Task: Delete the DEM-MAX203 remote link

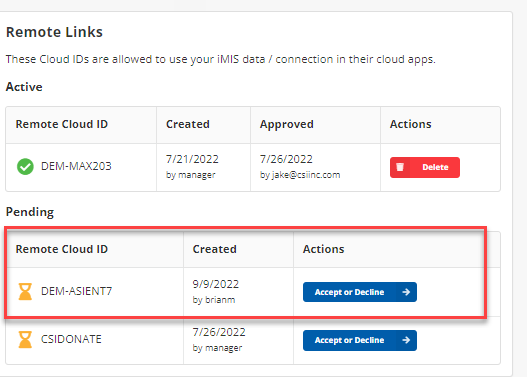Action: (x=425, y=167)
